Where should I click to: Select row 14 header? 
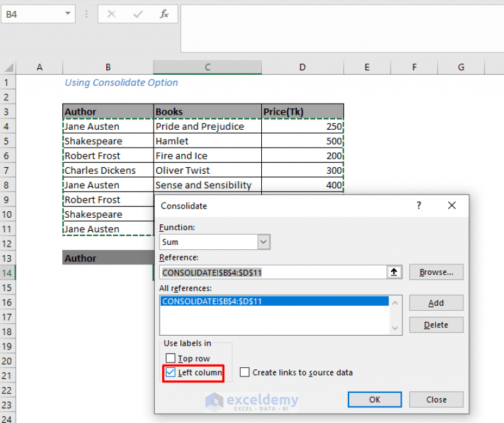click(x=7, y=273)
